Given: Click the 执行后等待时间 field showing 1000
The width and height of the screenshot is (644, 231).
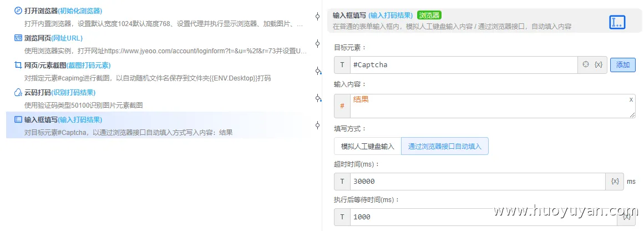Looking at the screenshot, I should 484,217.
